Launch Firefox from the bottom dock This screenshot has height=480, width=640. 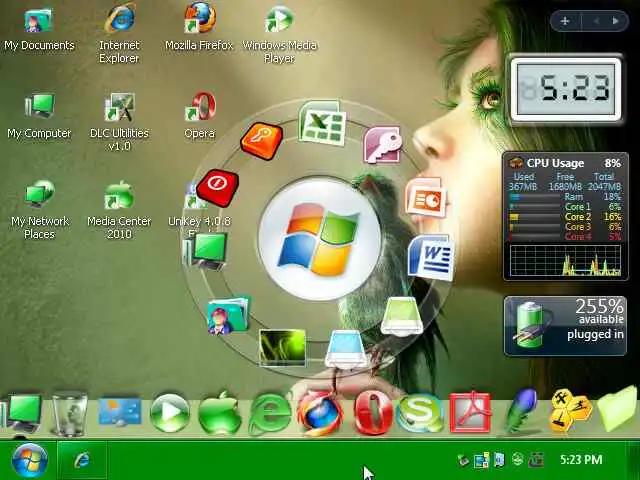(x=320, y=413)
